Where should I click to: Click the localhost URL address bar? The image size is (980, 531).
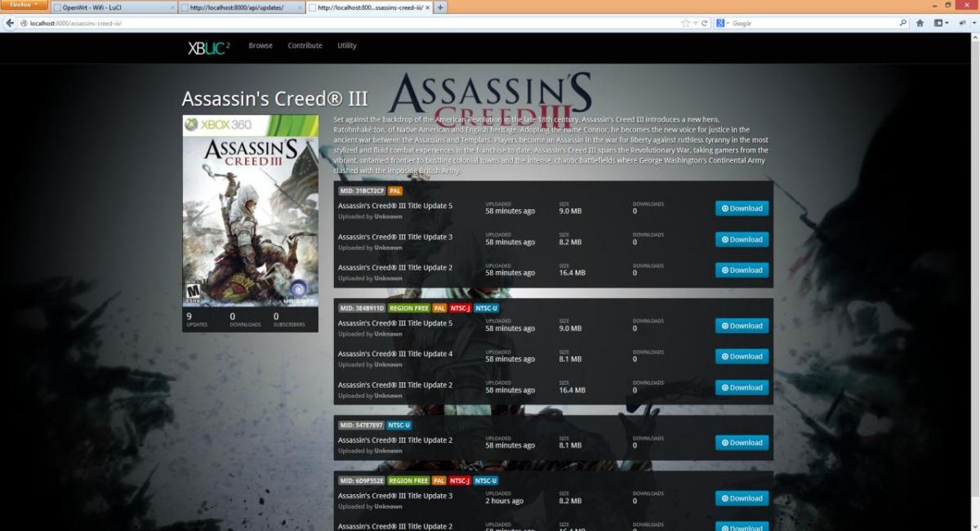click(x=327, y=23)
